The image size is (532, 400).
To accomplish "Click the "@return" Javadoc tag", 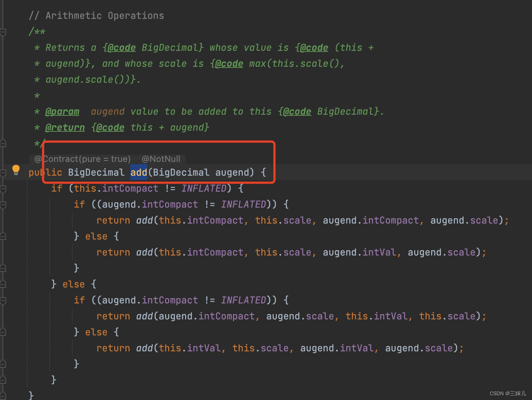I will point(65,127).
